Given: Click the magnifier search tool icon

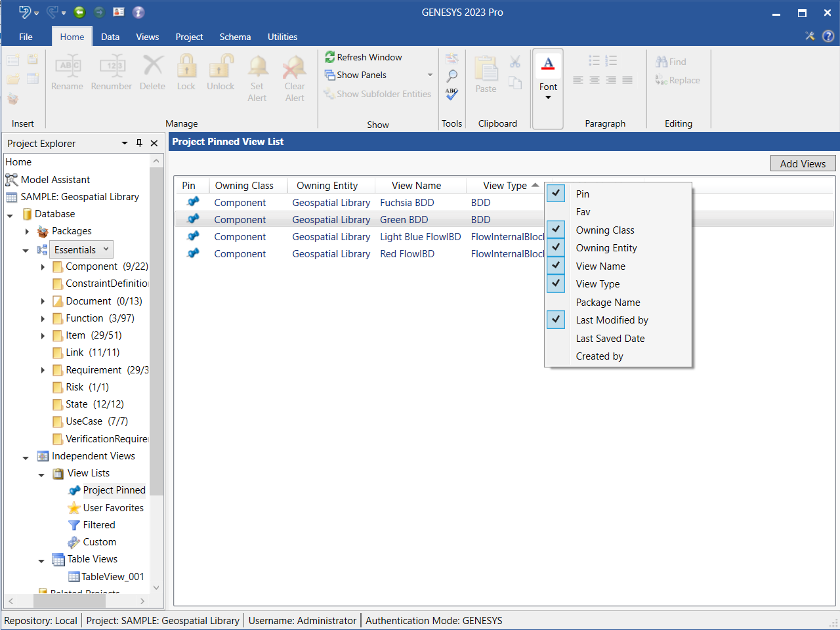Looking at the screenshot, I should [x=451, y=76].
